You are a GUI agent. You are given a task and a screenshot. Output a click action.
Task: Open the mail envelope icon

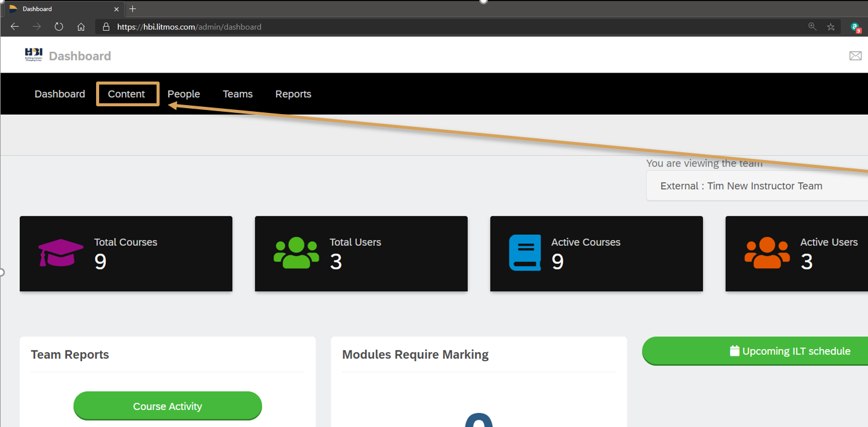click(855, 56)
